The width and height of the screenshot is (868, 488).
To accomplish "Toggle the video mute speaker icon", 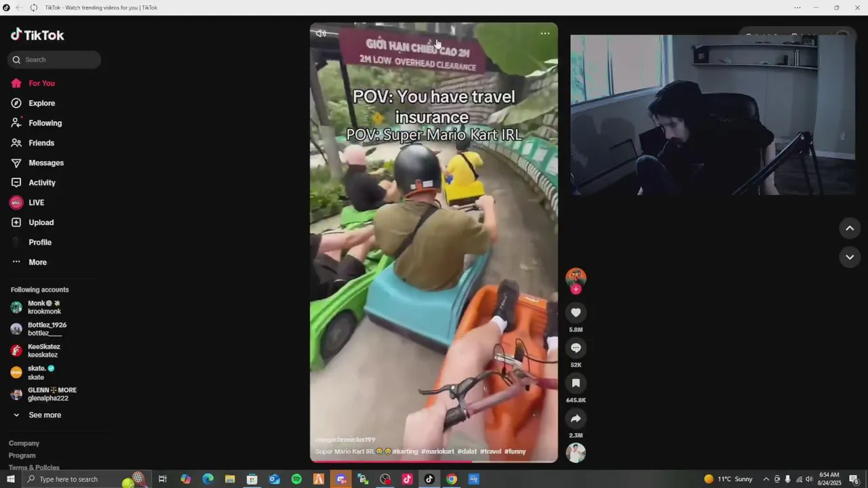I will (x=321, y=33).
